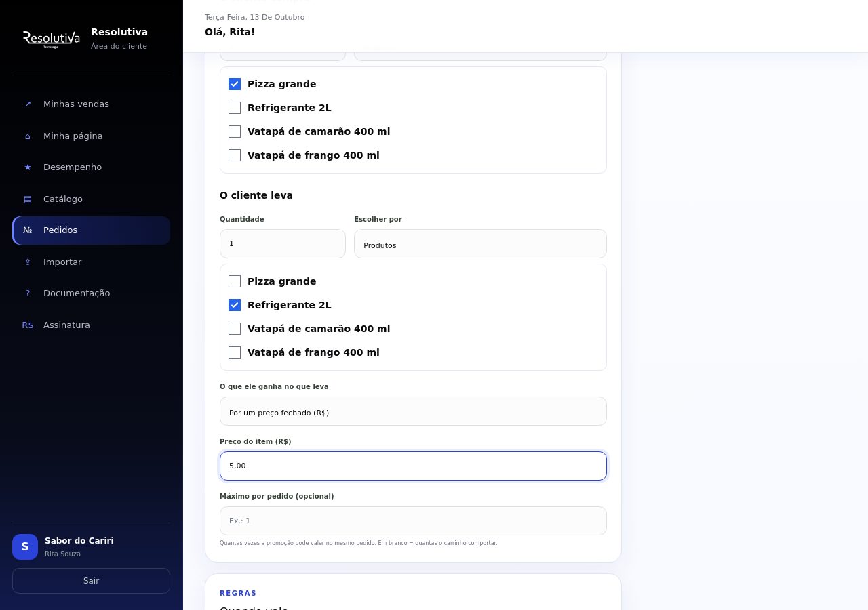The image size is (868, 610).
Task: Click the Sabor do Cariri avatar
Action: 25,547
